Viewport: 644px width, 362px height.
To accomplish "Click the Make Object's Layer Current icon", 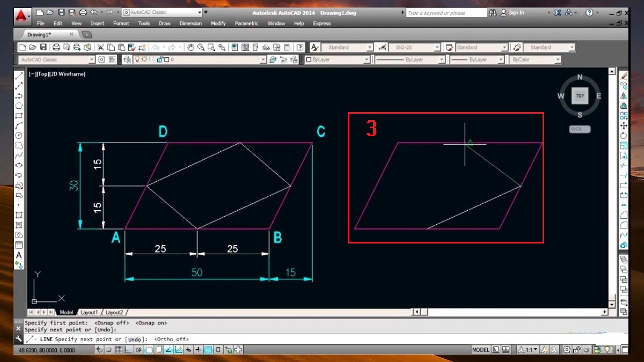I will pyautogui.click(x=273, y=60).
